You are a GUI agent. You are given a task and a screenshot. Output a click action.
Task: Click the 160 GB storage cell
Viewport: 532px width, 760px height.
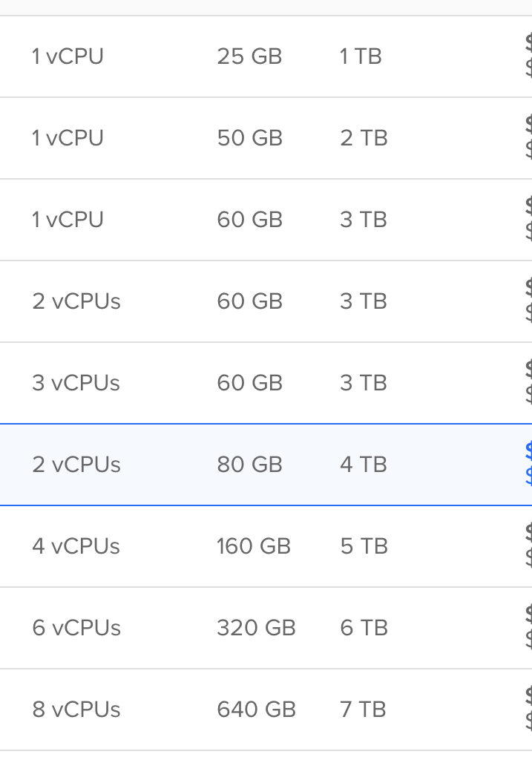coord(253,546)
